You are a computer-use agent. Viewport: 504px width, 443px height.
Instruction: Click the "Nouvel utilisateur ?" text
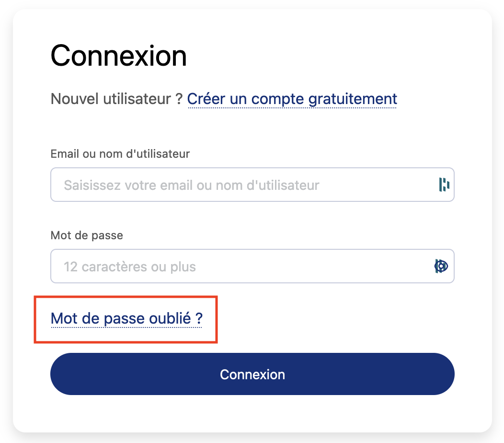(116, 99)
